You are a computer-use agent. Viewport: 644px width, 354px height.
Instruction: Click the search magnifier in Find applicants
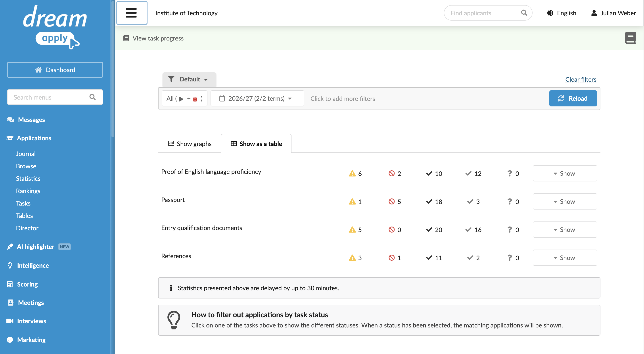coord(524,13)
